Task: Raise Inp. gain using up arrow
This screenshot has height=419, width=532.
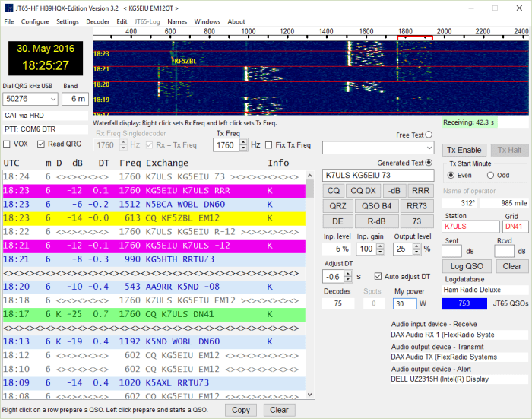Action: point(380,246)
